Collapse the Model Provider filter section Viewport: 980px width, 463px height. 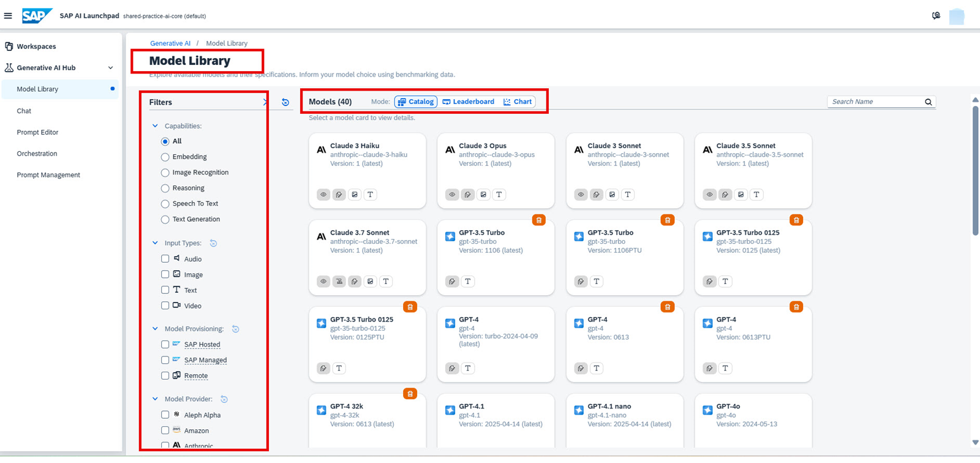pyautogui.click(x=155, y=399)
